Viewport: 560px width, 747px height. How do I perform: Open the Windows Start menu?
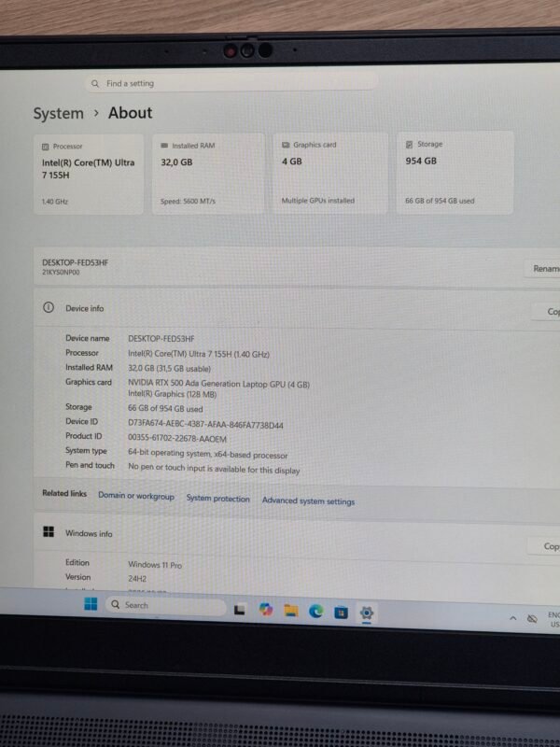tap(91, 604)
